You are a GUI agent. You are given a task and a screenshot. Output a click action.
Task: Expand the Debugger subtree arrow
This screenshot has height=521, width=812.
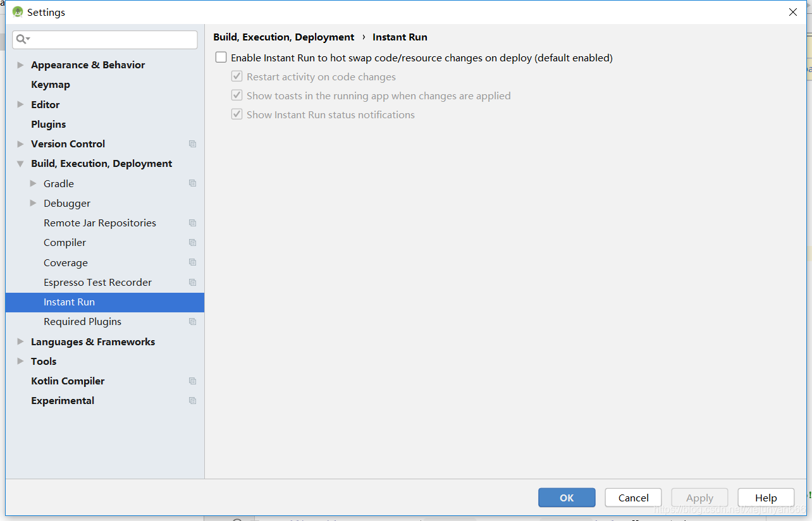click(34, 203)
